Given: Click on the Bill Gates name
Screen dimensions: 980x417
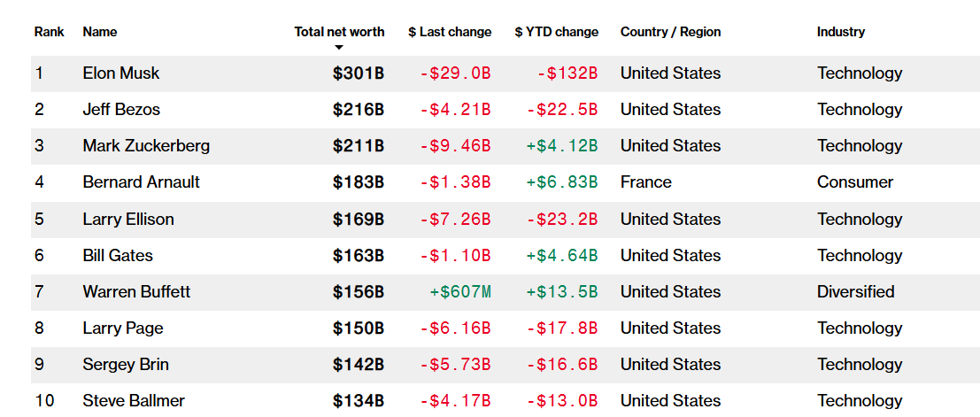Looking at the screenshot, I should tap(118, 255).
